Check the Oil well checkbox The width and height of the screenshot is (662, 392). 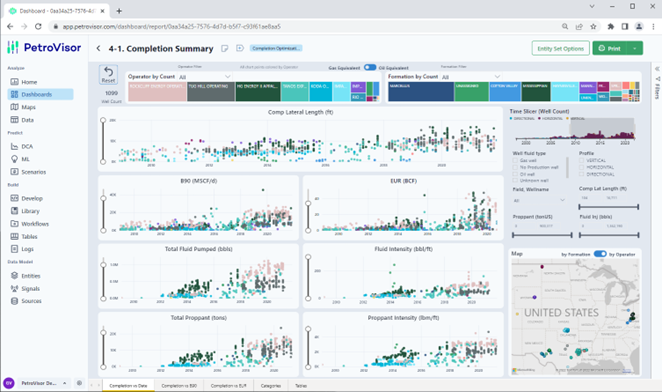tap(515, 174)
